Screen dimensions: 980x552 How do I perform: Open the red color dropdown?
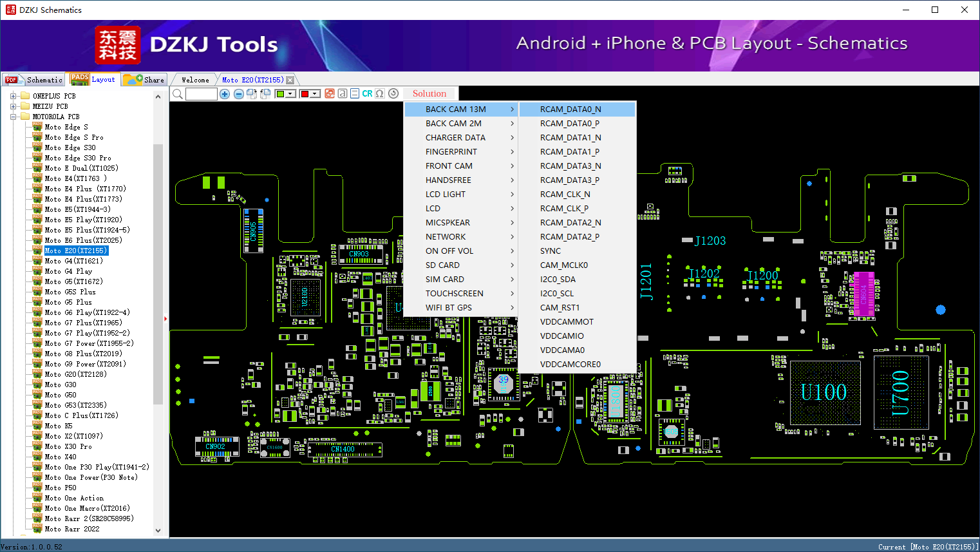point(315,94)
